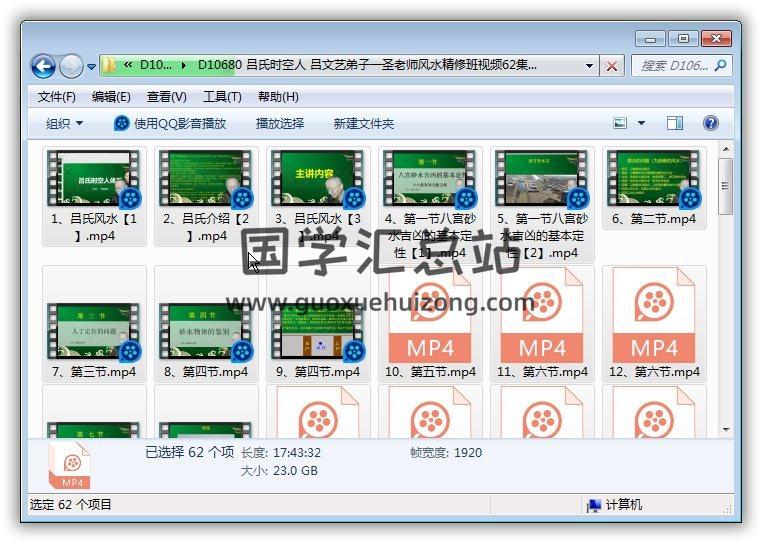The height and width of the screenshot is (543, 762).
Task: Click the 12、第六节.mp4 file name
Action: tap(654, 372)
